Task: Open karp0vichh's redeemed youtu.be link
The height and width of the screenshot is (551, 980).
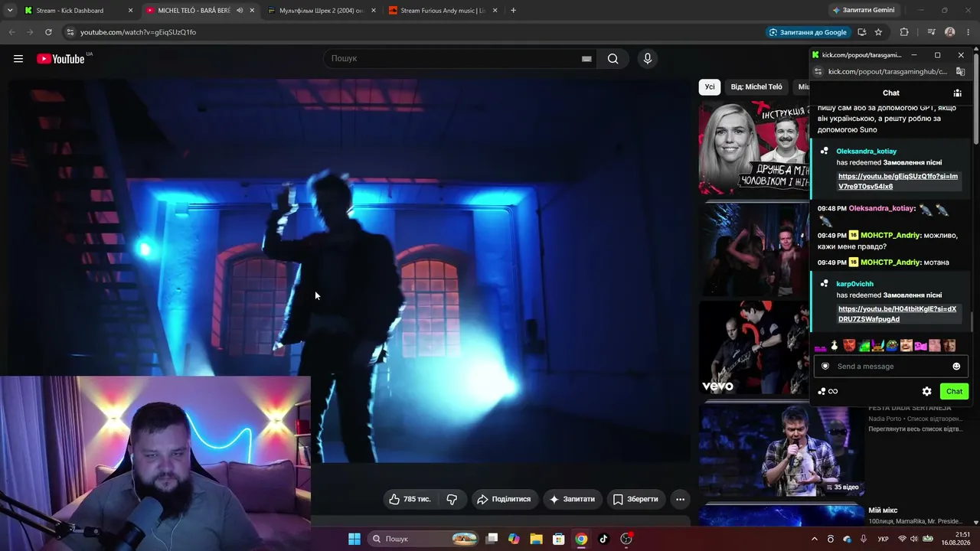Action: [x=897, y=314]
